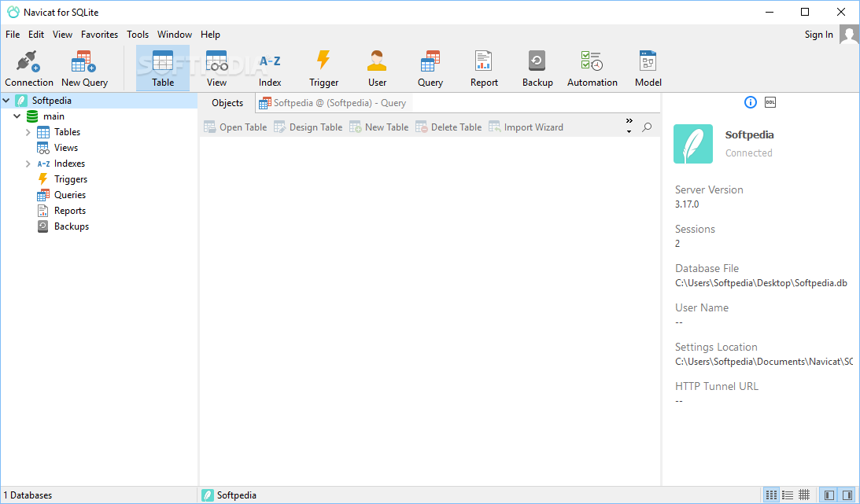Switch to Softpedia Query tab
The height and width of the screenshot is (504, 860).
(334, 103)
